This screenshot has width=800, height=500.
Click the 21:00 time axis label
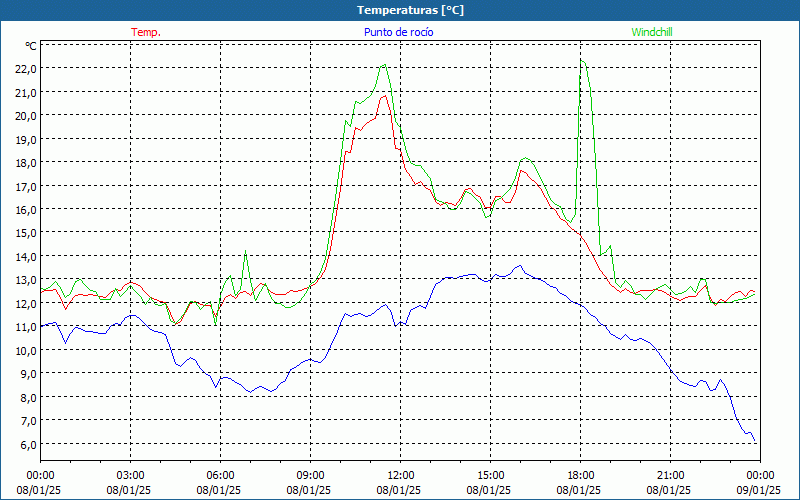pyautogui.click(x=670, y=476)
